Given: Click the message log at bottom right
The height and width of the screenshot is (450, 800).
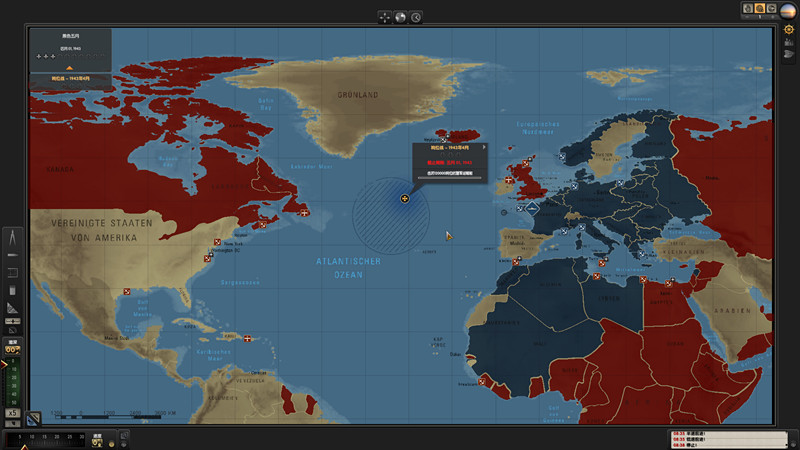Looking at the screenshot, I should click(720, 438).
